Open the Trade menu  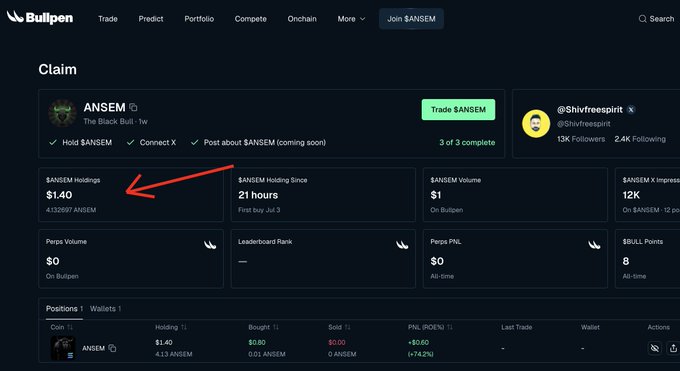tap(108, 19)
